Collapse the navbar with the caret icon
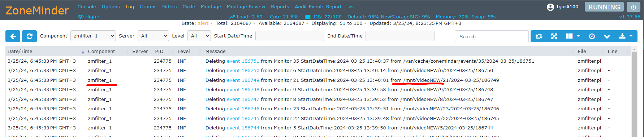The height and width of the screenshot is (137, 644). point(350,7)
